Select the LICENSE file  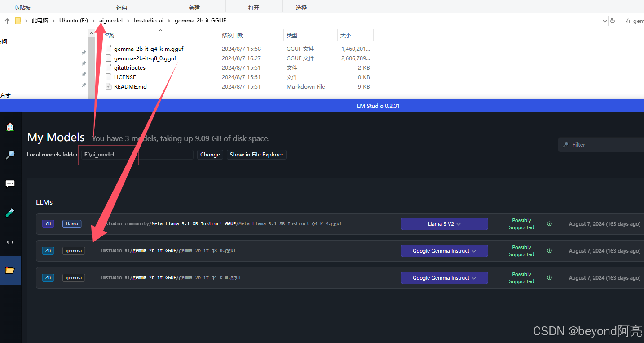click(125, 77)
